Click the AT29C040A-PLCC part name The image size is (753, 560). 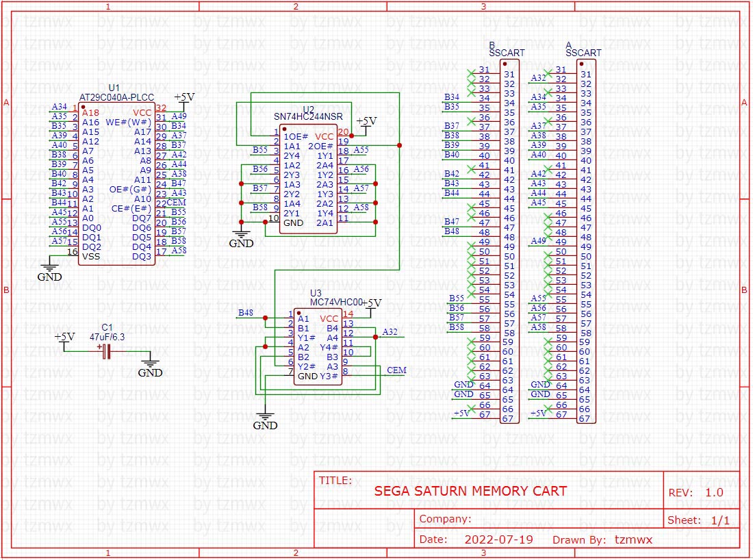(x=116, y=97)
